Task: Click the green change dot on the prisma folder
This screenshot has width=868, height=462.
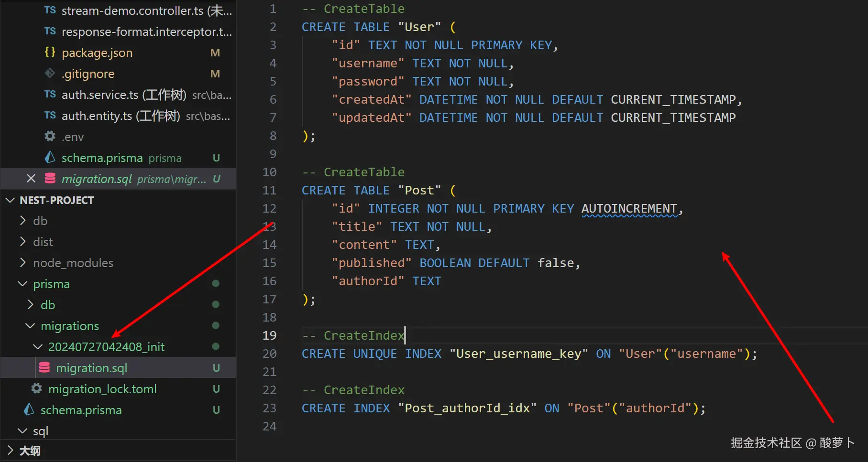Action: coord(216,283)
